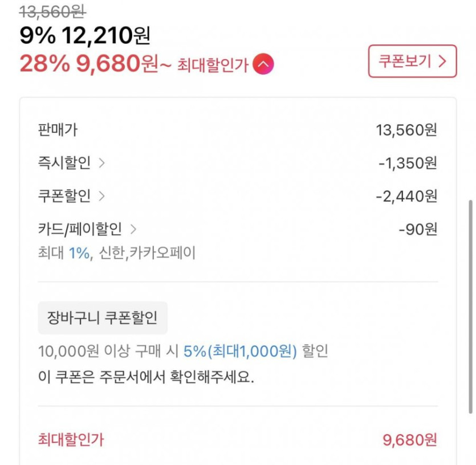Expand the 카드/페이할인 chevron

coord(133,229)
